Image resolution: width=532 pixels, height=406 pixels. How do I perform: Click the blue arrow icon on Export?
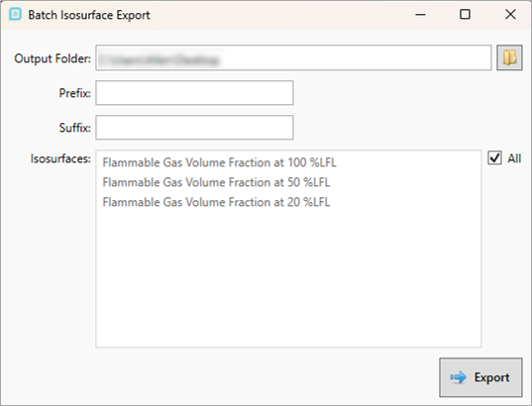(x=458, y=377)
